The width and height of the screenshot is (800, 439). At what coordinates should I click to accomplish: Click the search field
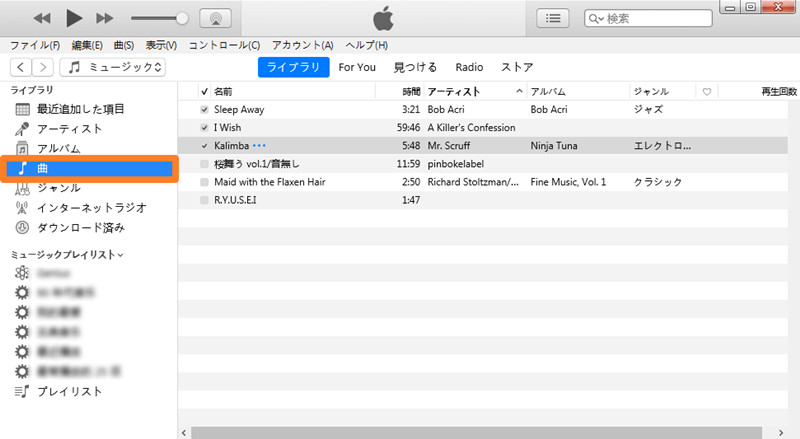click(648, 18)
